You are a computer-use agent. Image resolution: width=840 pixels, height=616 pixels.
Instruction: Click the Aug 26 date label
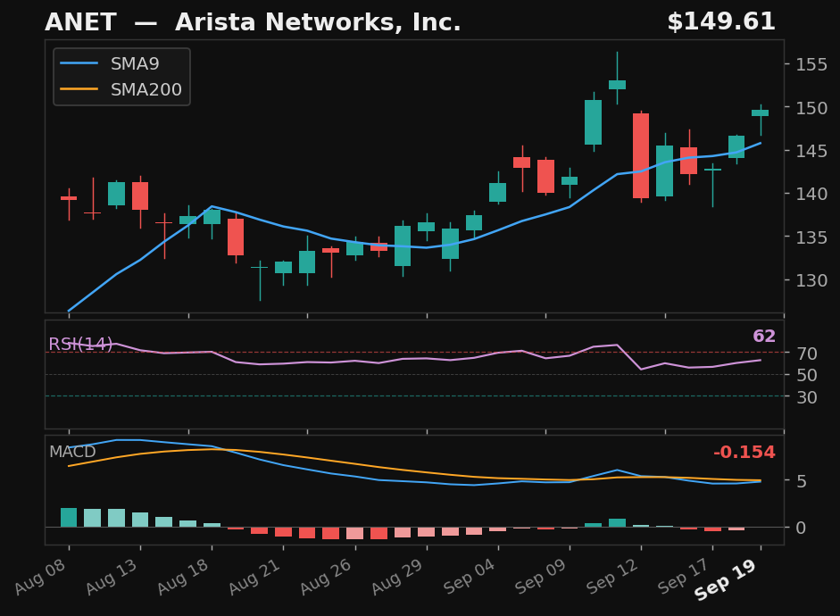coord(326,577)
